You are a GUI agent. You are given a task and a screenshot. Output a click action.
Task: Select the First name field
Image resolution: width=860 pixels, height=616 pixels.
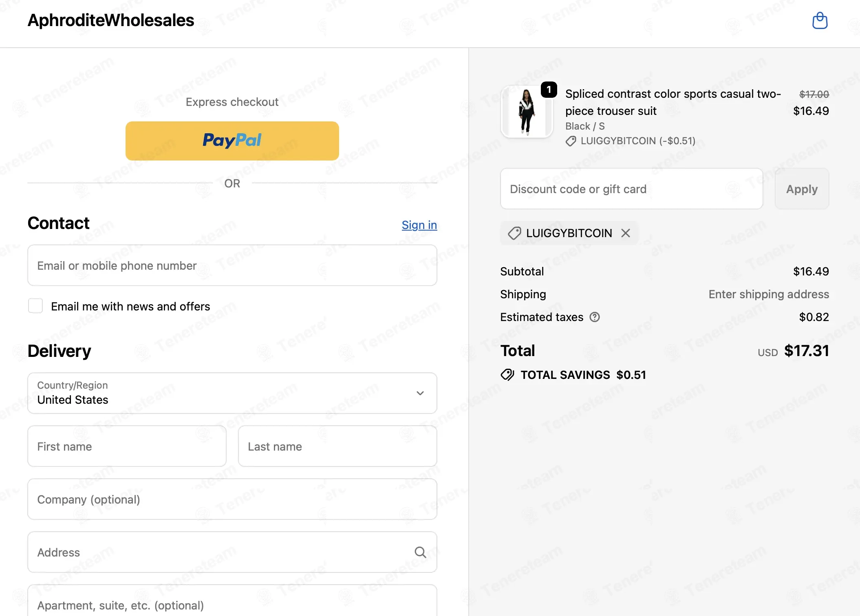pos(127,446)
